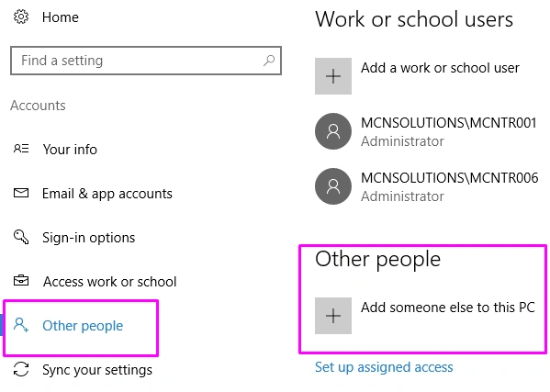The height and width of the screenshot is (392, 550).
Task: Open Set up assigned access link
Action: coord(384,367)
